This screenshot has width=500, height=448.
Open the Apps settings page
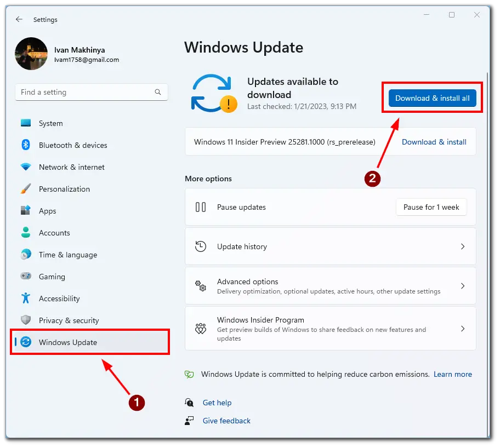91,211
